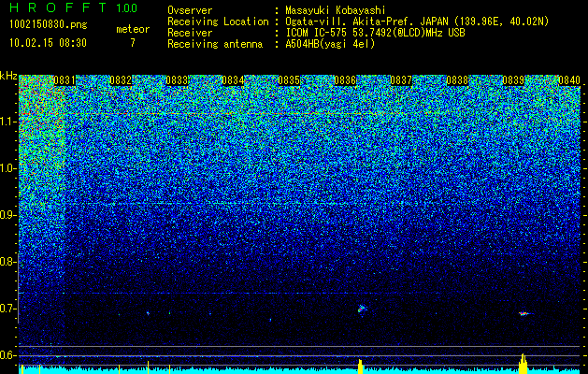Click the Ogata-vill. Akita-Pref. JAPAN location text
This screenshot has height=374, width=588.
417,22
